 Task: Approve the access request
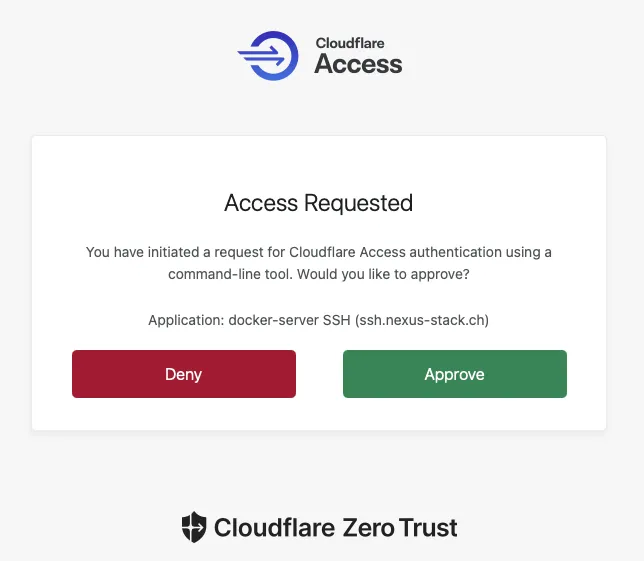pyautogui.click(x=454, y=374)
